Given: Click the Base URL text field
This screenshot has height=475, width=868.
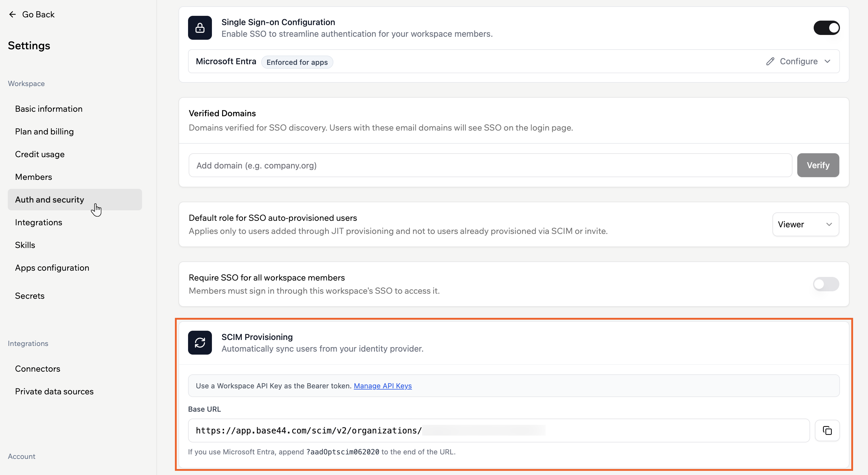Looking at the screenshot, I should pyautogui.click(x=499, y=430).
